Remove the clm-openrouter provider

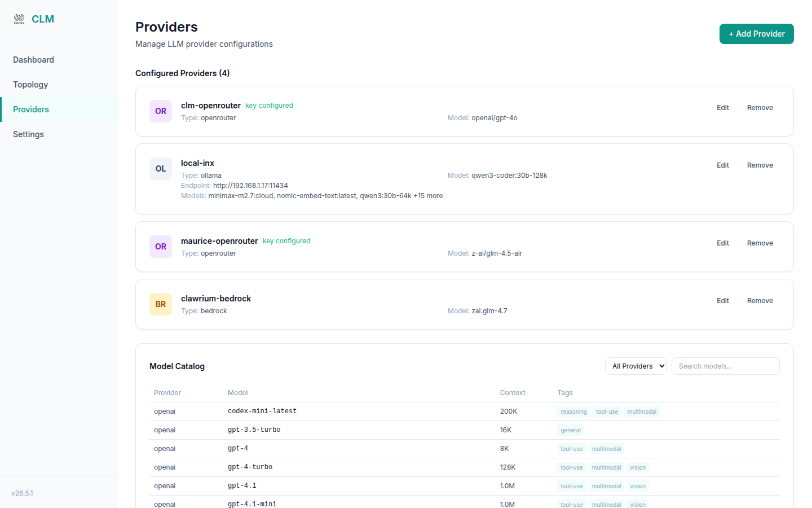[760, 108]
